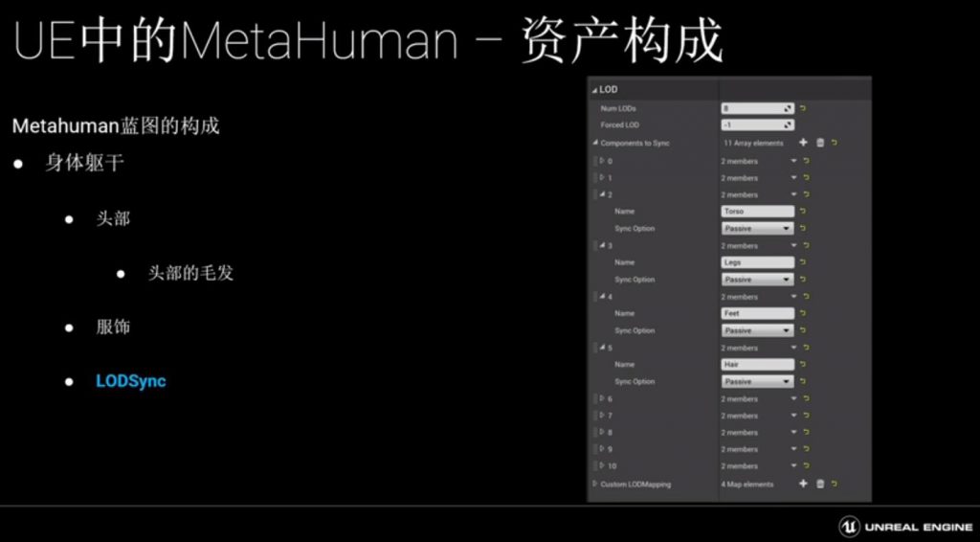Edit the Torso name field
The image size is (980, 542).
coord(758,212)
